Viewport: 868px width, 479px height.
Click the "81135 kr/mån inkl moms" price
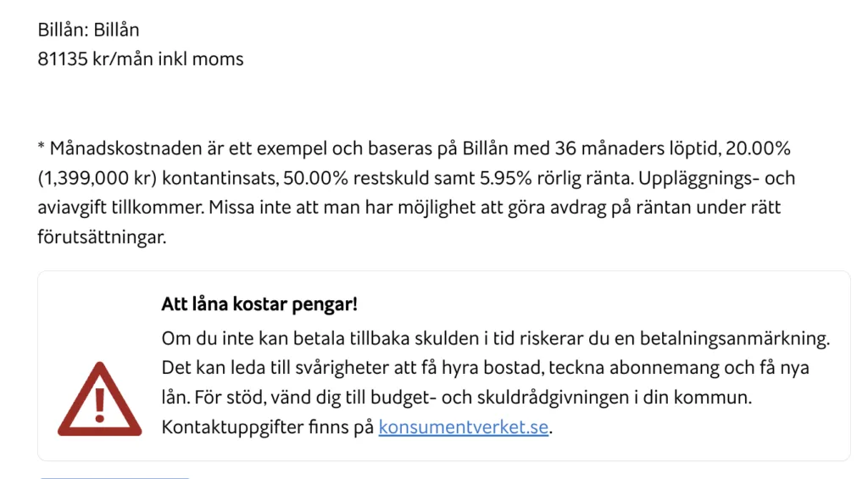tap(141, 58)
